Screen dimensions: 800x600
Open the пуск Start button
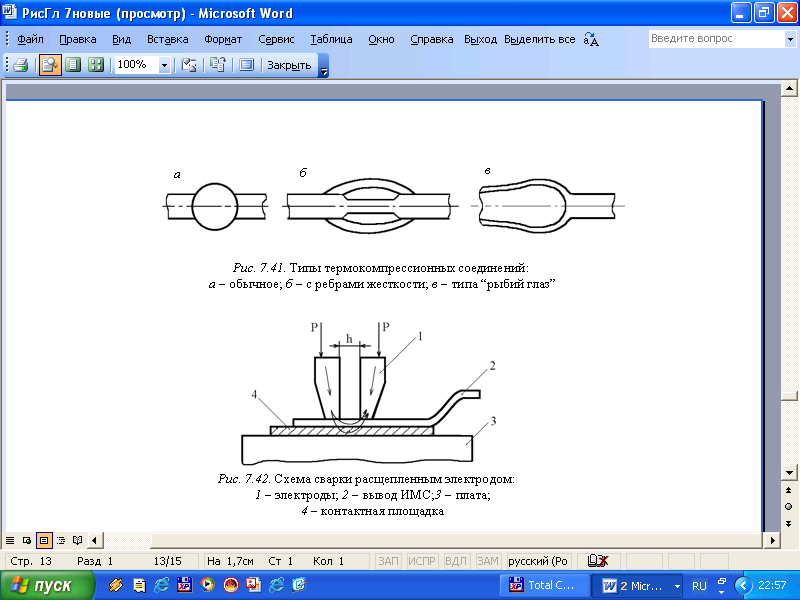click(x=47, y=585)
